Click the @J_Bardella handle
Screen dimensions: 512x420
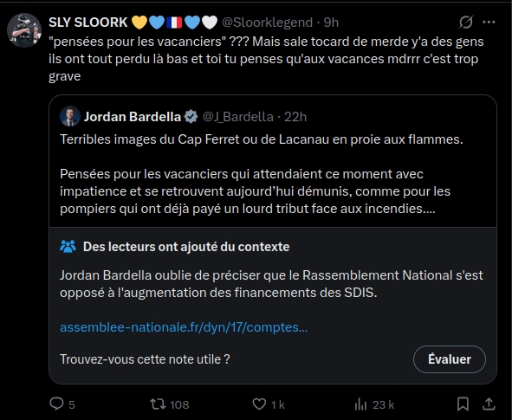[237, 117]
